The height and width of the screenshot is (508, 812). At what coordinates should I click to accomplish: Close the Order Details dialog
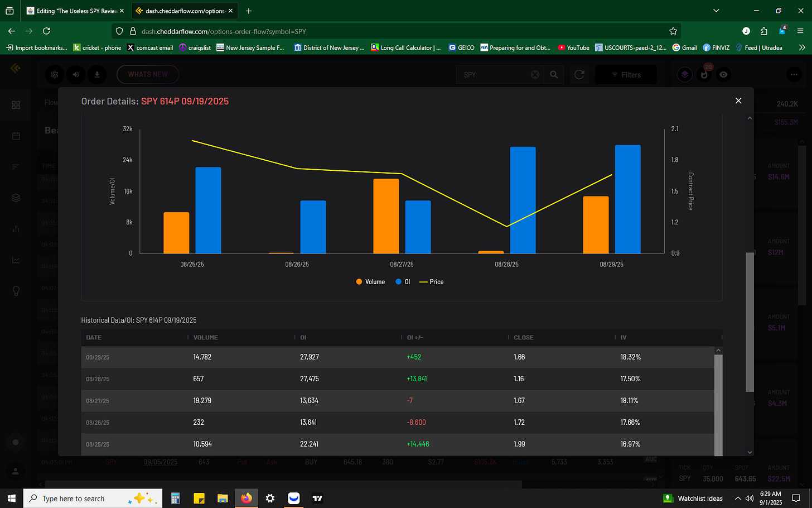point(738,100)
